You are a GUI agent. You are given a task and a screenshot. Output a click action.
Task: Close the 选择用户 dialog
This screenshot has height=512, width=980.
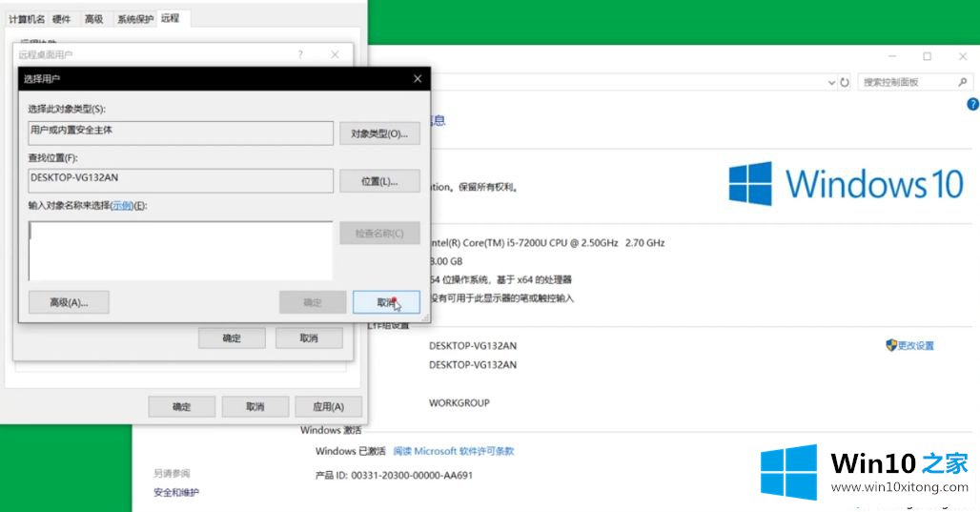[x=418, y=79]
